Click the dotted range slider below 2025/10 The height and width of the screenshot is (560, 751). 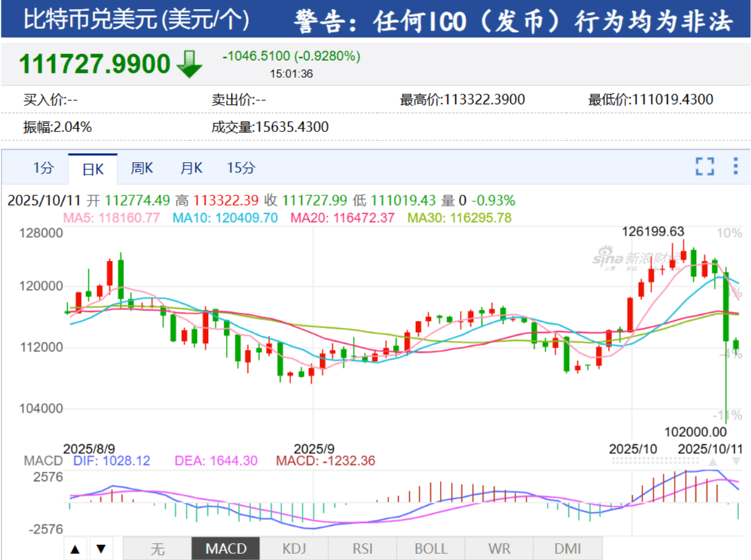(x=655, y=460)
